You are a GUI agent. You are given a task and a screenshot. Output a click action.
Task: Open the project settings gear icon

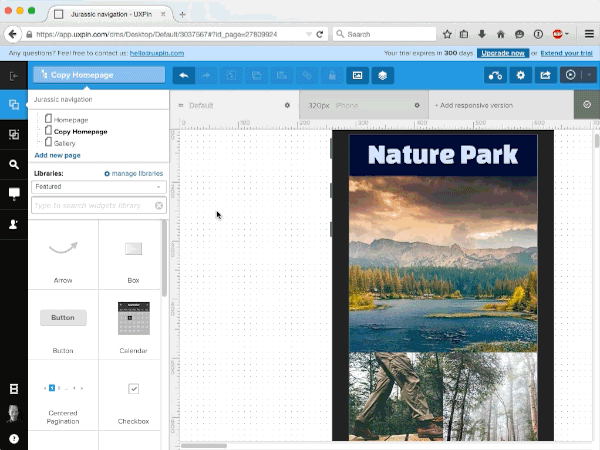520,75
